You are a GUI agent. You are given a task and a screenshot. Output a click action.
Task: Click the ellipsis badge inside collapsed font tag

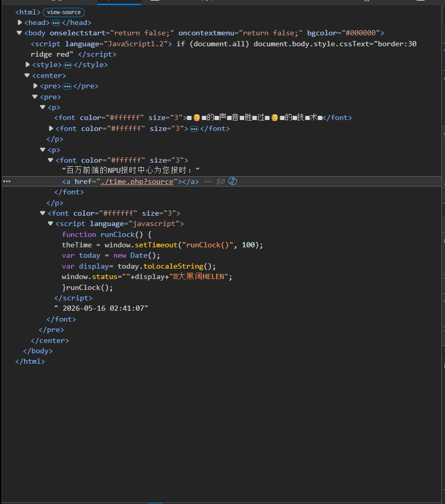click(194, 129)
